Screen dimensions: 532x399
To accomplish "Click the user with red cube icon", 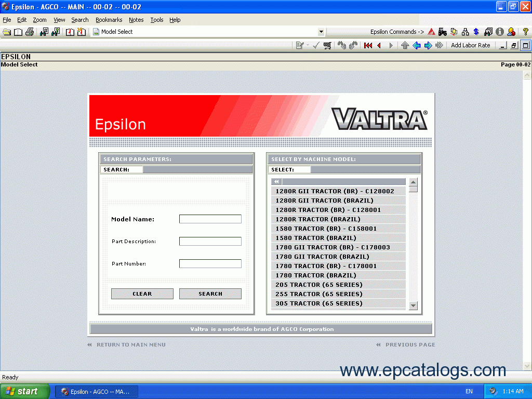I will (511, 32).
